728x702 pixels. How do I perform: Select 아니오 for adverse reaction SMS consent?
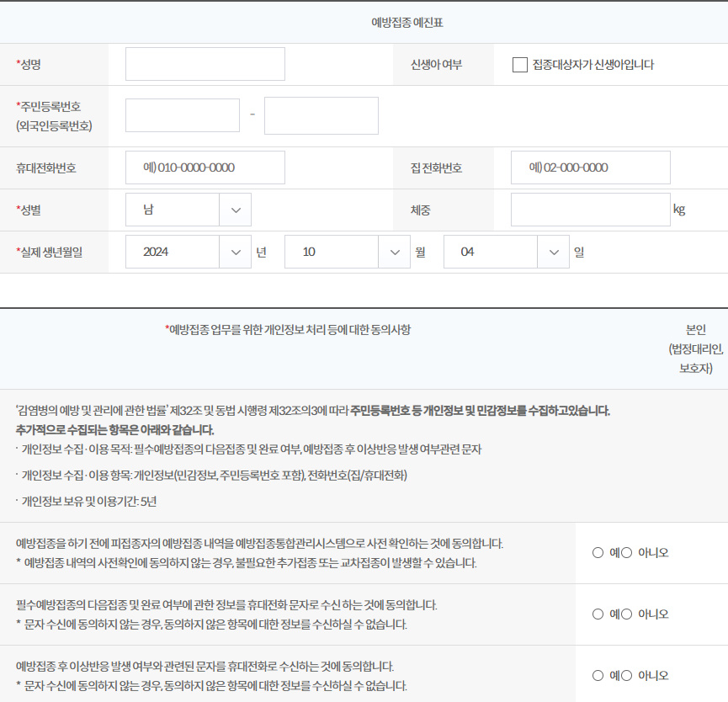[627, 674]
